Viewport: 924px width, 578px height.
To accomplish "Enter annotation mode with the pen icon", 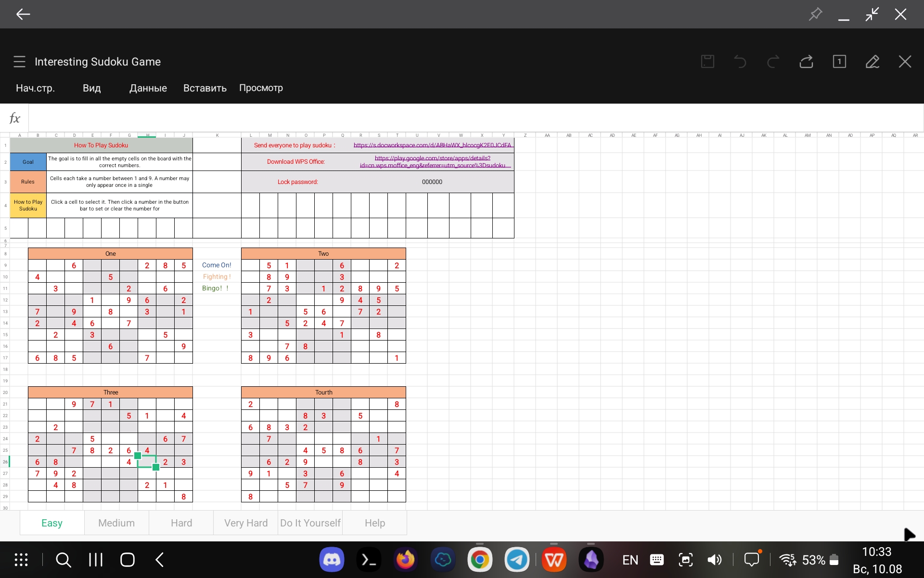I will (873, 62).
